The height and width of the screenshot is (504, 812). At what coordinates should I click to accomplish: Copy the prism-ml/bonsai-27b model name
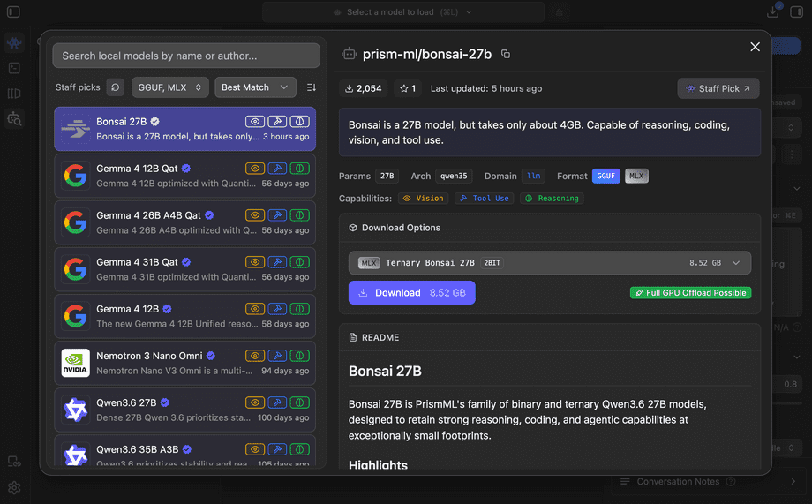(x=506, y=54)
